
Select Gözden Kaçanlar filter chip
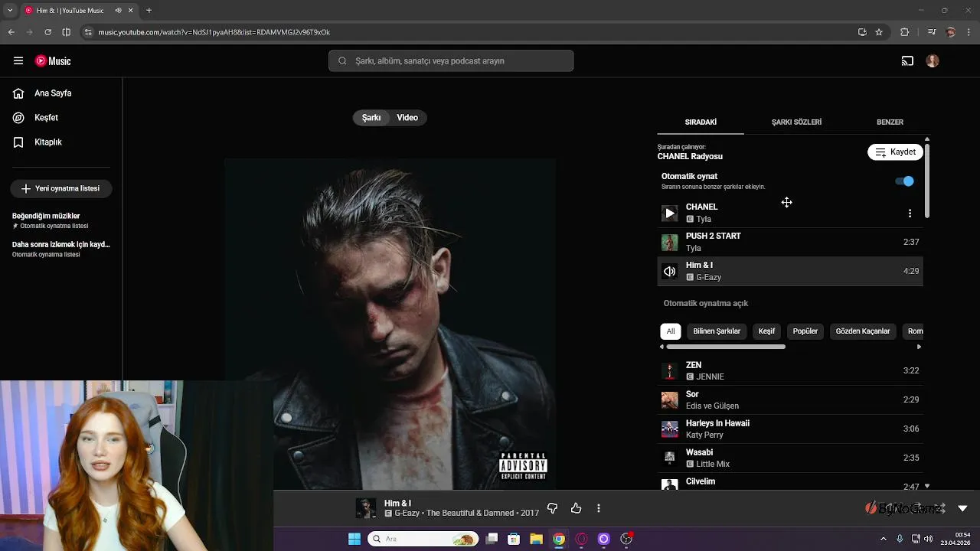point(863,331)
